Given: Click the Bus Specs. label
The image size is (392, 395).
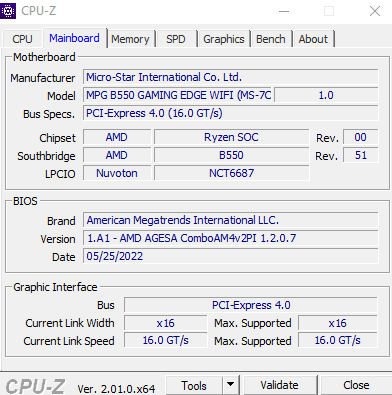Looking at the screenshot, I should (49, 114).
